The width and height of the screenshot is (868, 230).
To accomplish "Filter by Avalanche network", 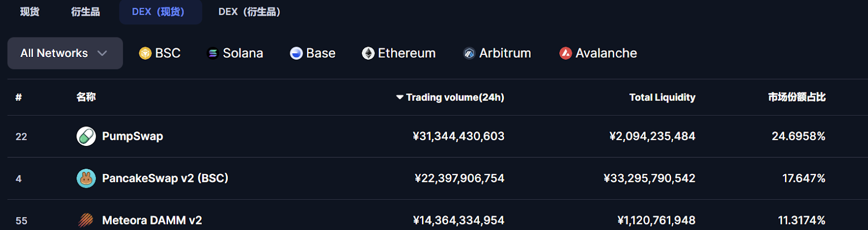I will click(598, 53).
